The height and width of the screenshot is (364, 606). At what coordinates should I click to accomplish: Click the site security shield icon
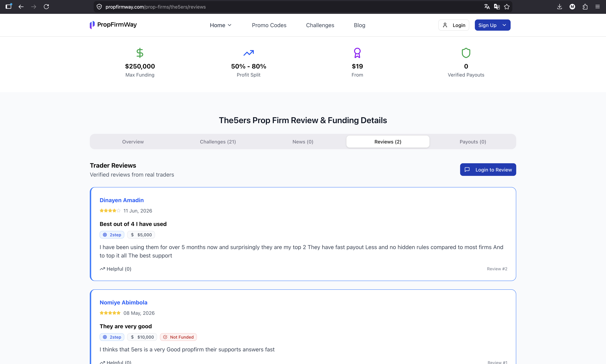click(x=99, y=7)
